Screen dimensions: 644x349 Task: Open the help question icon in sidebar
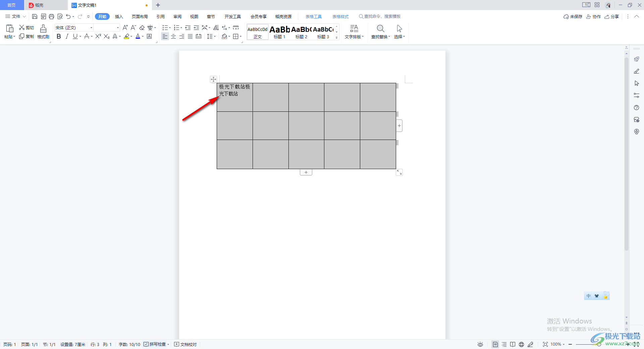pyautogui.click(x=637, y=108)
